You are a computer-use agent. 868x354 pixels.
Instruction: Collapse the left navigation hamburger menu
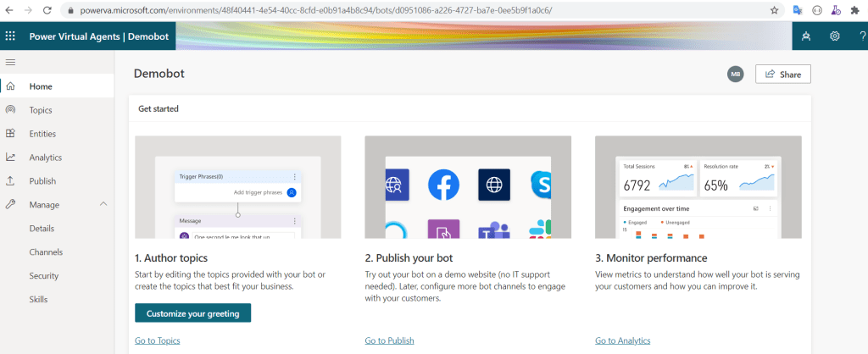click(x=10, y=63)
